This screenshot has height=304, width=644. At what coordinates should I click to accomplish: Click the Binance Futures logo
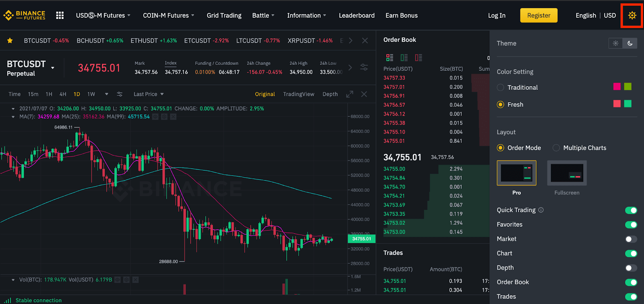click(x=24, y=15)
